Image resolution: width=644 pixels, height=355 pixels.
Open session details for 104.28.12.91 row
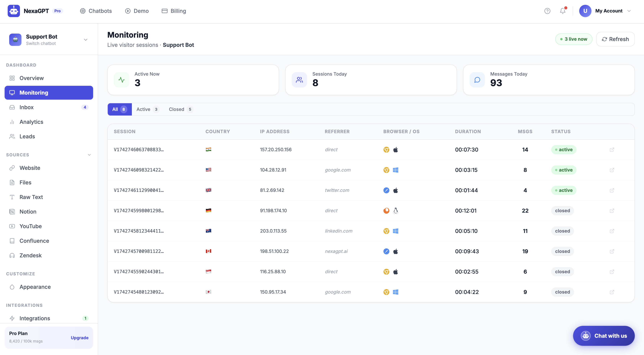pos(612,170)
